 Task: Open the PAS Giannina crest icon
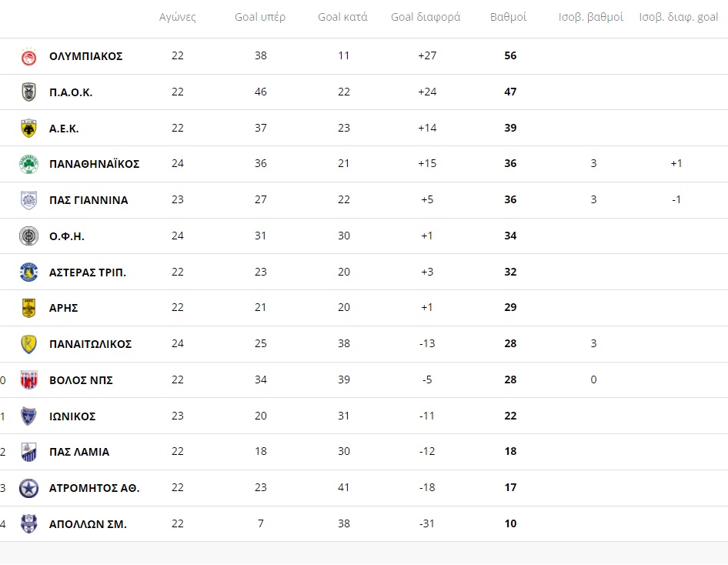28,200
